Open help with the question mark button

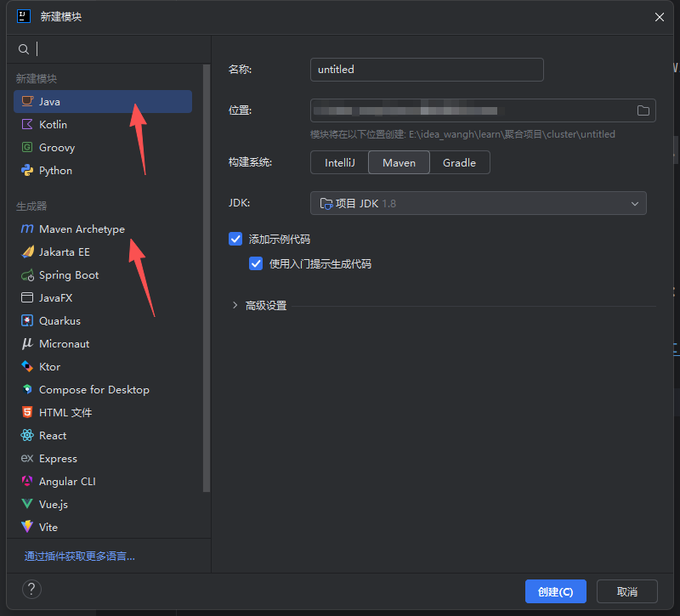[x=31, y=589]
